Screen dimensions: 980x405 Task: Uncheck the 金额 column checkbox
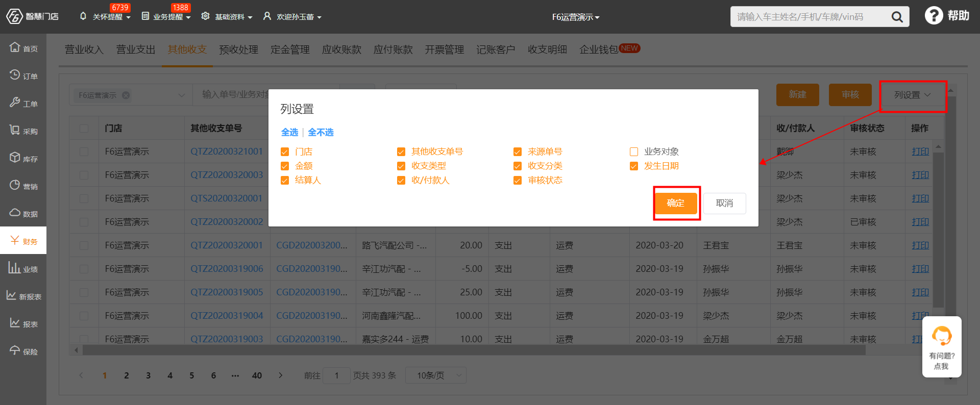pyautogui.click(x=285, y=166)
